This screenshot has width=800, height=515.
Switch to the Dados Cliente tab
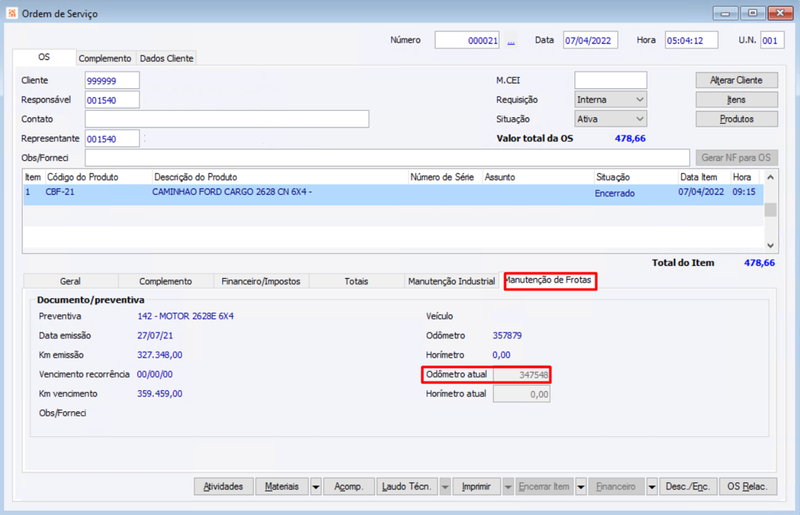(x=166, y=58)
